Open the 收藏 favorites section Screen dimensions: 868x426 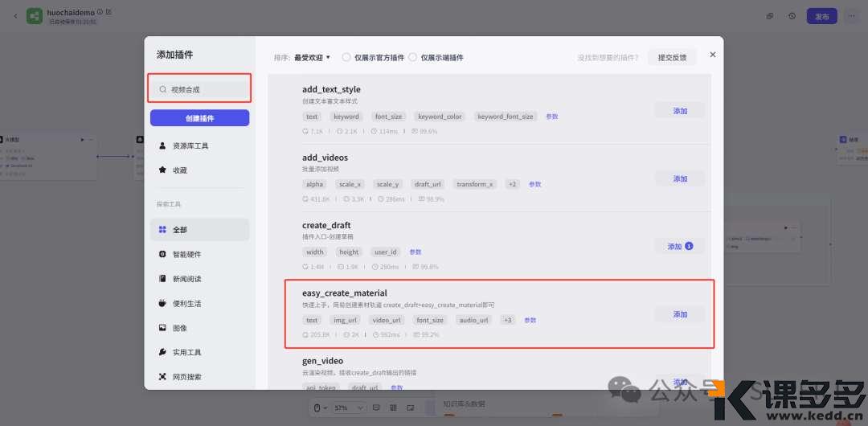point(199,170)
